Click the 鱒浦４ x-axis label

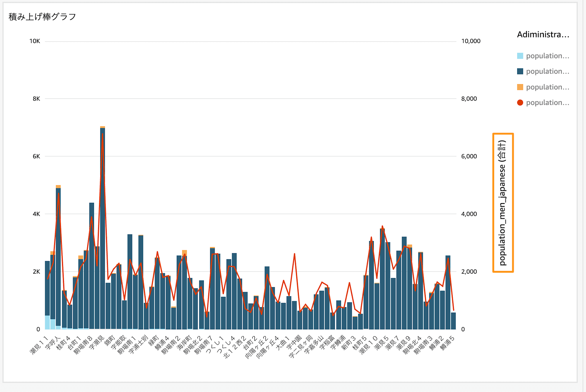click(x=162, y=343)
